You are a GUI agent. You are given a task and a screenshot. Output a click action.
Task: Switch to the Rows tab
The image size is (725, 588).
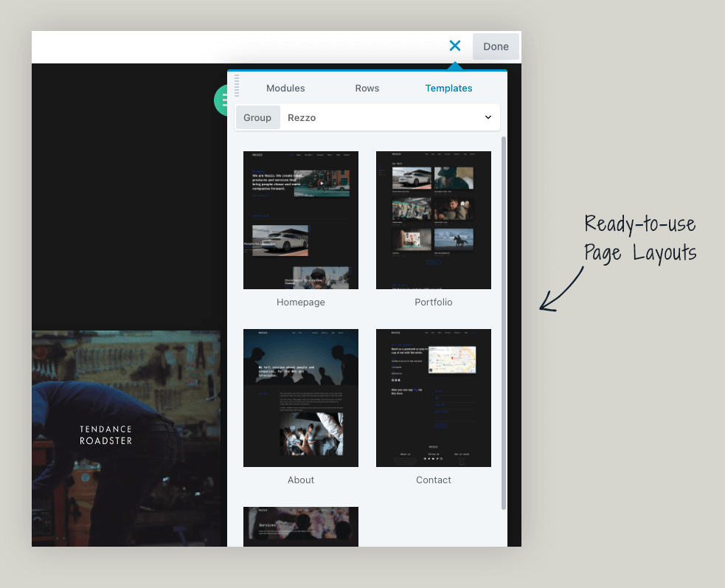pyautogui.click(x=367, y=89)
